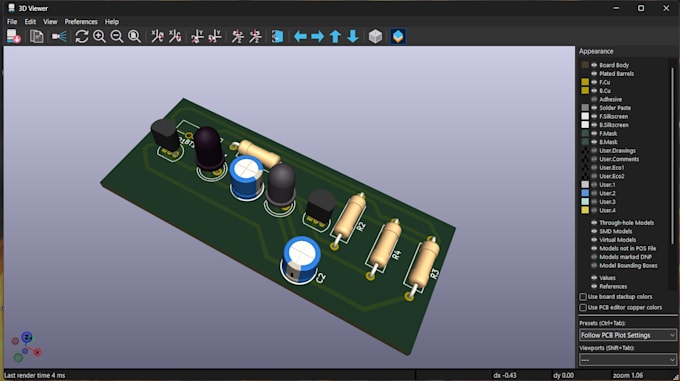Open the Help menu

[111, 22]
